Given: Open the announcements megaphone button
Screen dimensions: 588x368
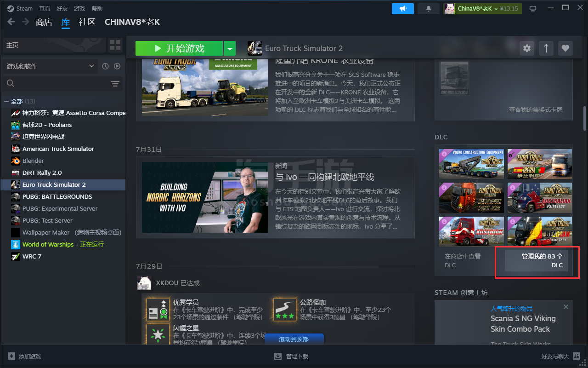Looking at the screenshot, I should [403, 8].
